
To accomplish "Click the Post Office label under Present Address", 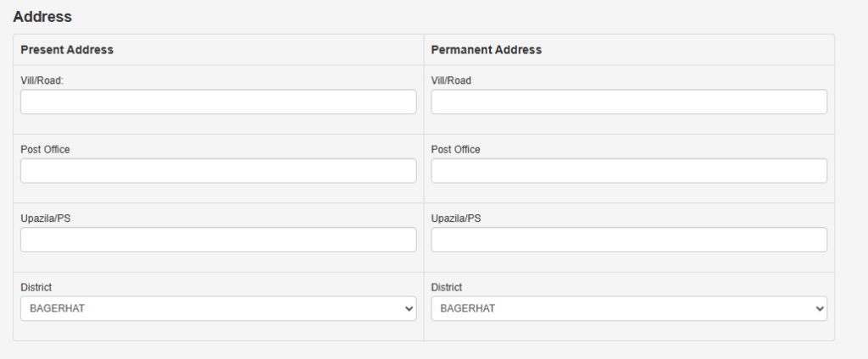I will [x=45, y=149].
